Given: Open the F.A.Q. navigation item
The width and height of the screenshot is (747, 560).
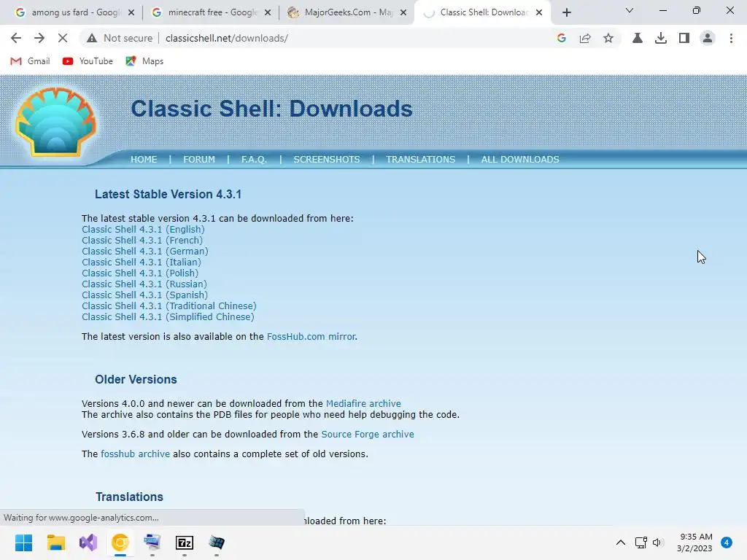Looking at the screenshot, I should click(254, 160).
